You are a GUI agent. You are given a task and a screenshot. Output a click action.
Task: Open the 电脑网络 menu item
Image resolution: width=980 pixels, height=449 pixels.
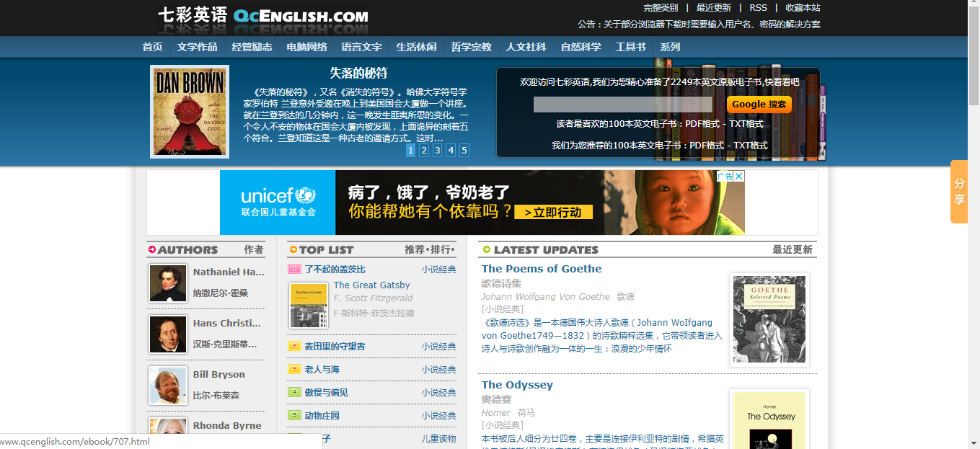307,47
